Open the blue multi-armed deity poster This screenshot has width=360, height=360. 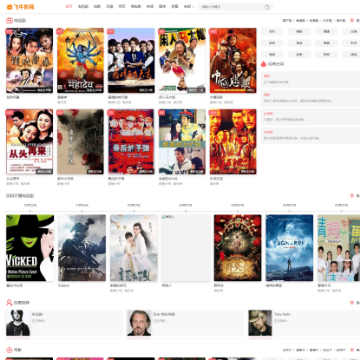80,60
